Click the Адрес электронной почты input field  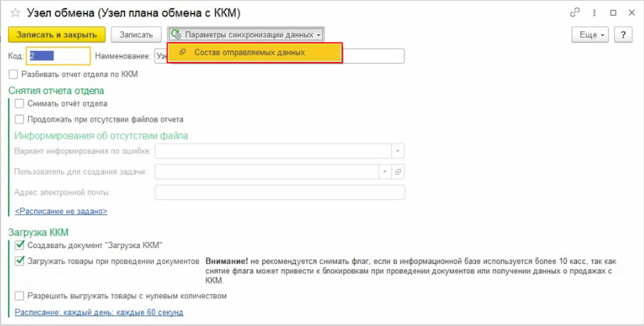[x=279, y=192]
